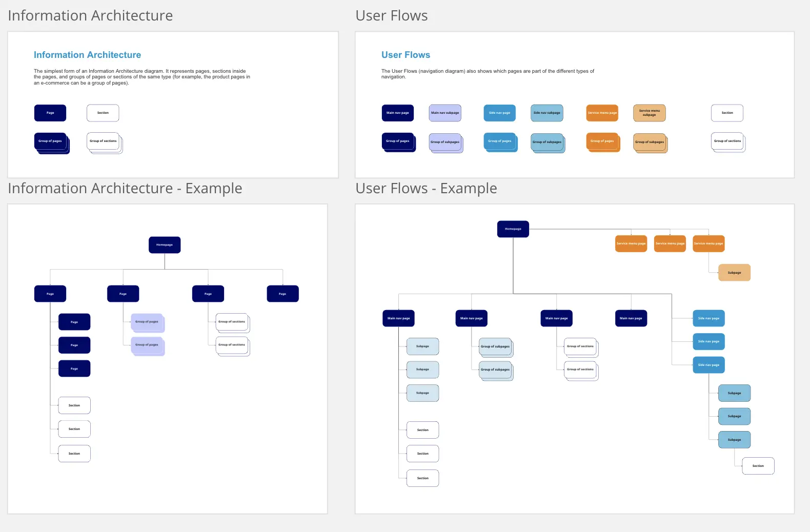
Task: Select the Group of sections legend in User Flows
Action: pos(728,142)
